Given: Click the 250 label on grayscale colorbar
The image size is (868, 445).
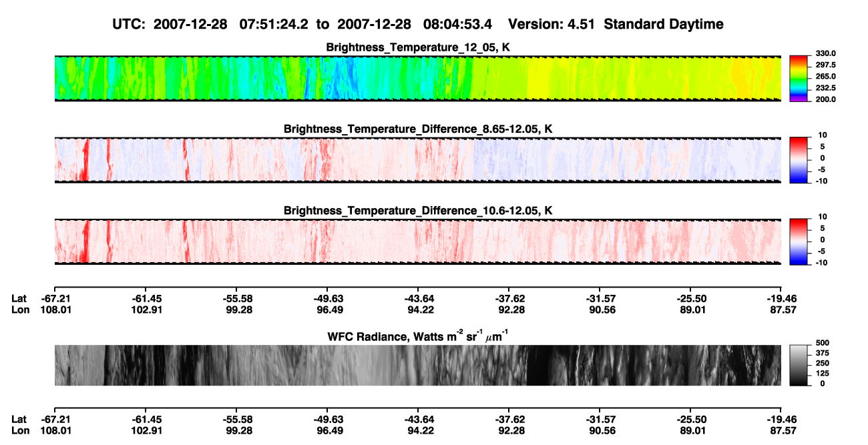Looking at the screenshot, I should (x=823, y=363).
